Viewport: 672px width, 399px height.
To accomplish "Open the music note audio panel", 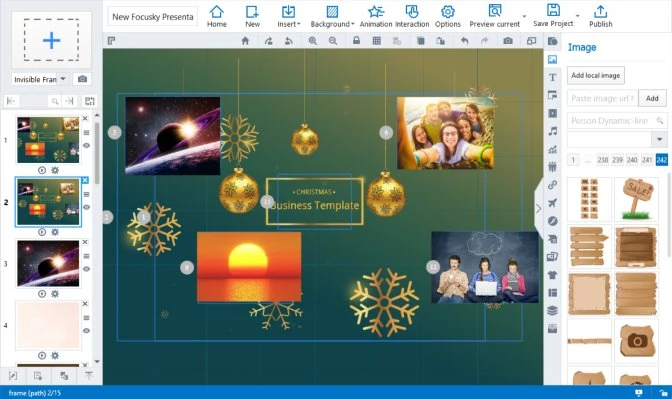I will [x=552, y=131].
